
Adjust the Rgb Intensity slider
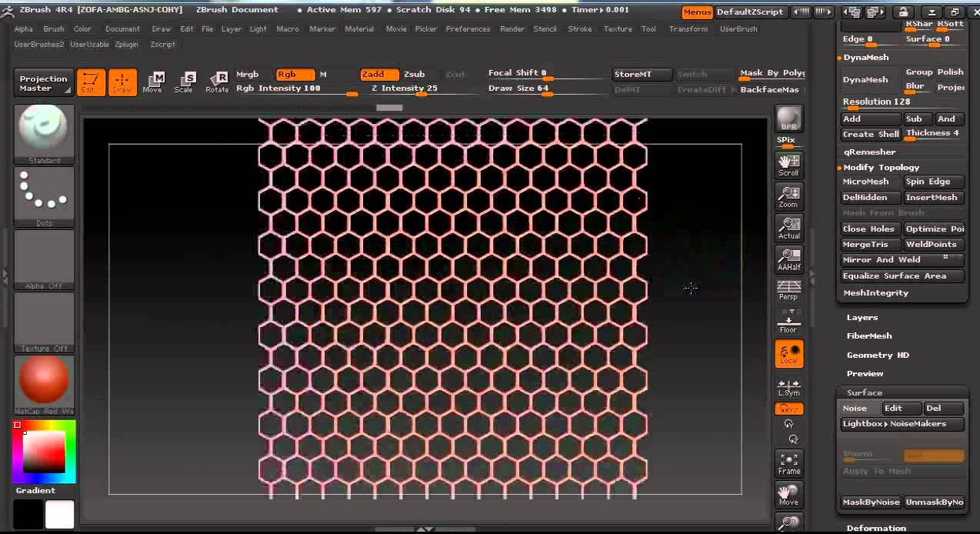[x=296, y=89]
